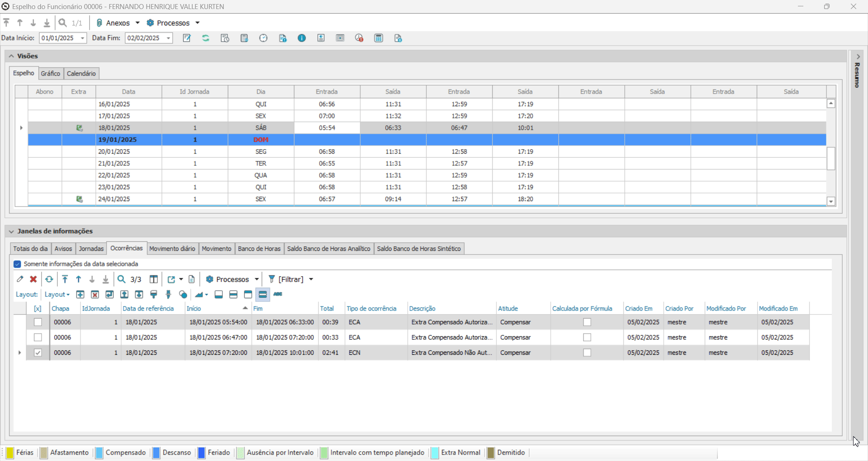Click the document report icon in occurrences toolbar
868x461 pixels.
192,279
